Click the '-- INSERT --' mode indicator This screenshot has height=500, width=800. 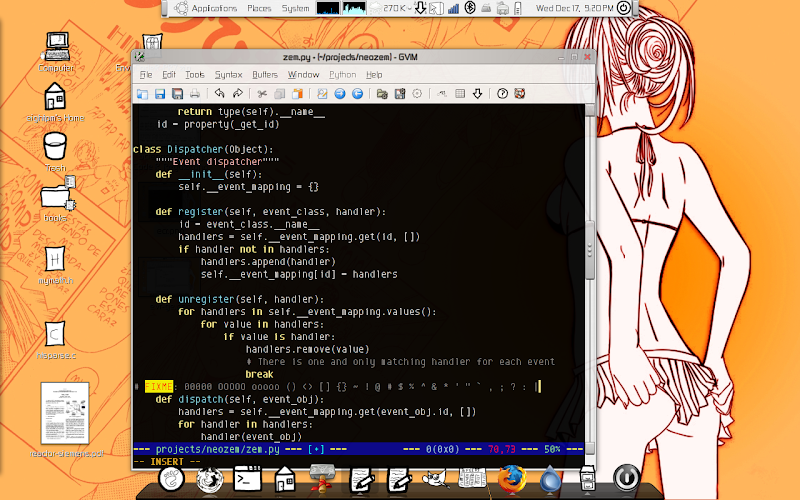coord(167,462)
